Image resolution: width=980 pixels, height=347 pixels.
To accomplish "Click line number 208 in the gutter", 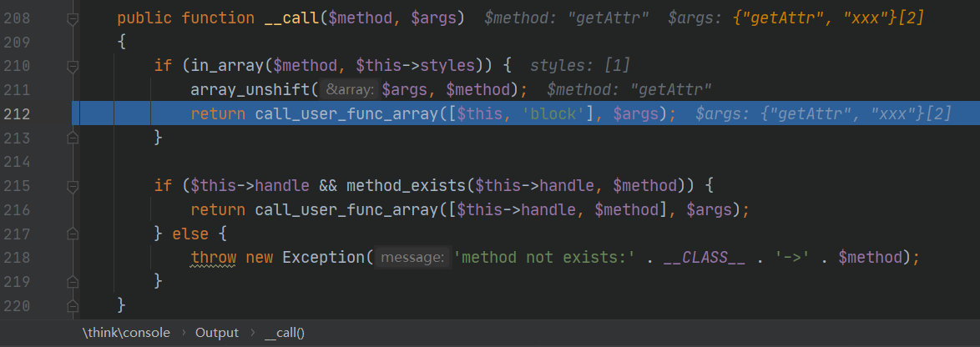I will 17,18.
